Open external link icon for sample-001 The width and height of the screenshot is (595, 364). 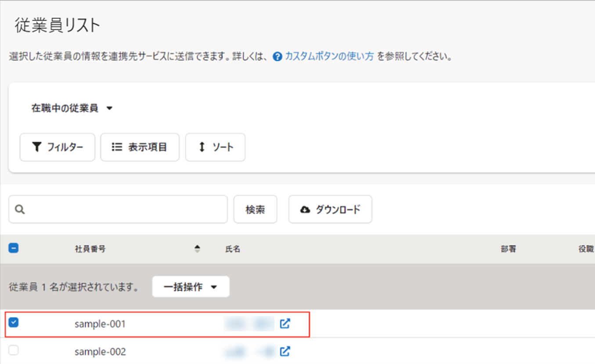(285, 324)
